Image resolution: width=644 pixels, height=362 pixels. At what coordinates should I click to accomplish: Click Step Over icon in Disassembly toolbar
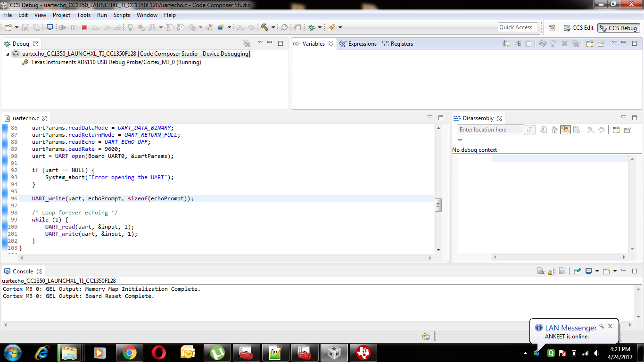tap(601, 130)
